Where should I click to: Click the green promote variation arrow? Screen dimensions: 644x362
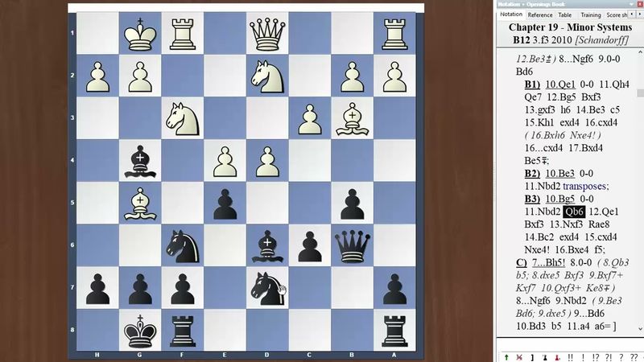pos(506,356)
